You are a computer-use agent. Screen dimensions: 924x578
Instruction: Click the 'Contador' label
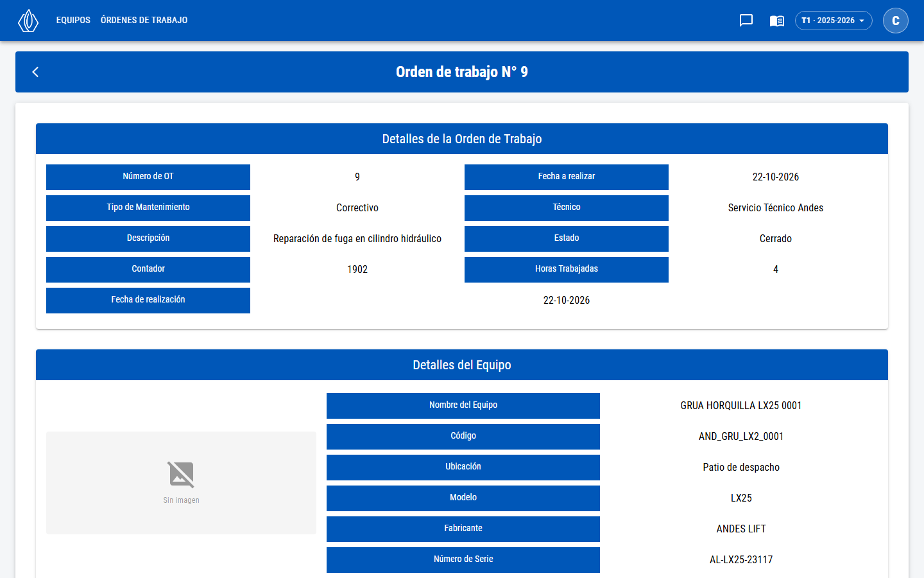pyautogui.click(x=148, y=269)
